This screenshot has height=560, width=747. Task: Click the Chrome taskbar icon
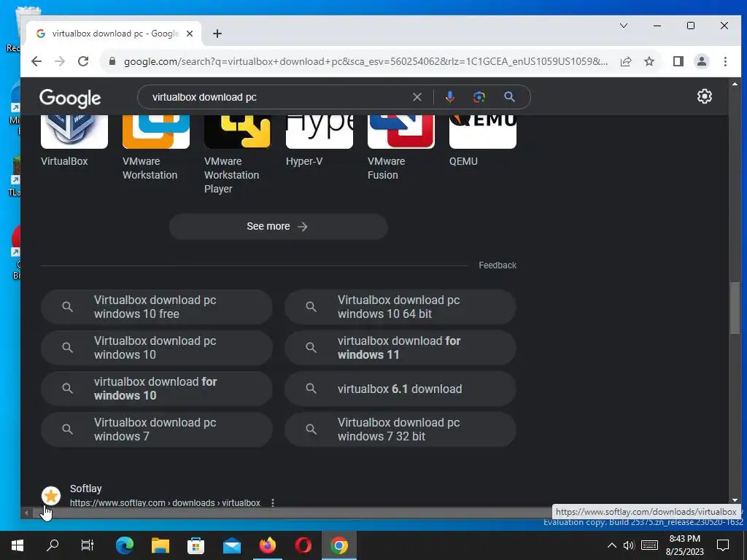[x=338, y=545]
